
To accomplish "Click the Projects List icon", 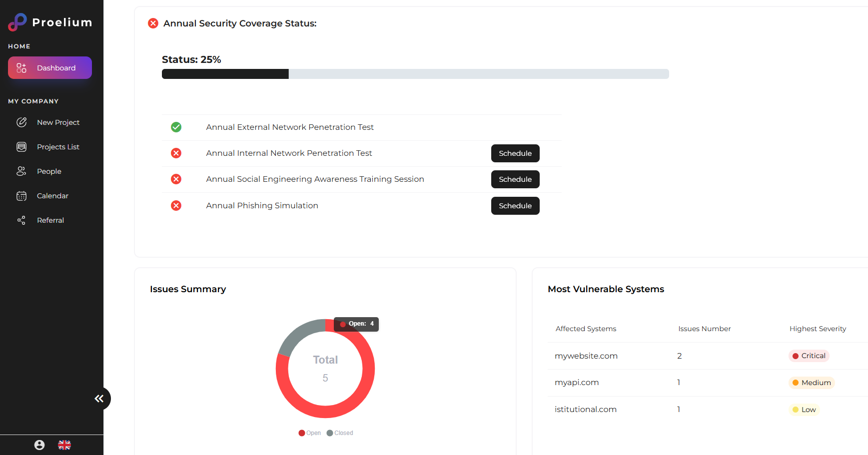I will pos(21,147).
